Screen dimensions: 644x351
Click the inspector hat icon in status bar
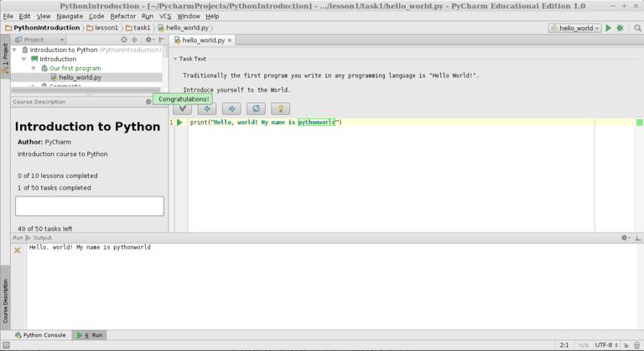point(637,345)
